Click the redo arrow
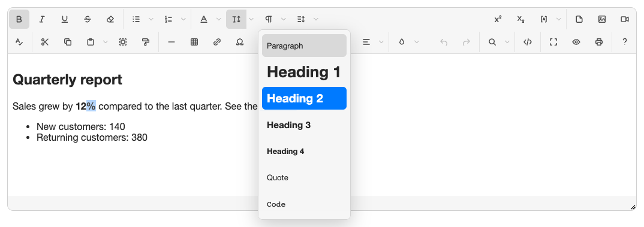The image size is (644, 227). coord(467,42)
